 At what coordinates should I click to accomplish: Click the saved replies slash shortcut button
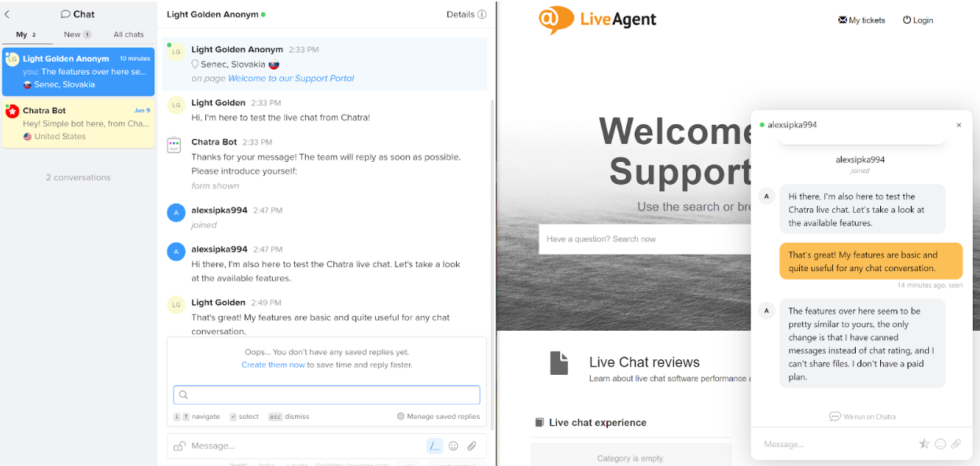coord(434,446)
